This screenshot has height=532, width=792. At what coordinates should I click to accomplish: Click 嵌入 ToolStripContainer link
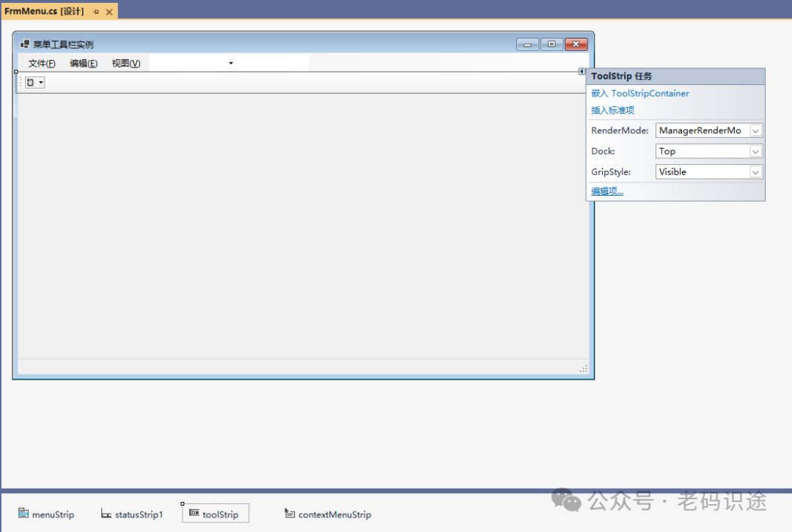click(x=640, y=93)
